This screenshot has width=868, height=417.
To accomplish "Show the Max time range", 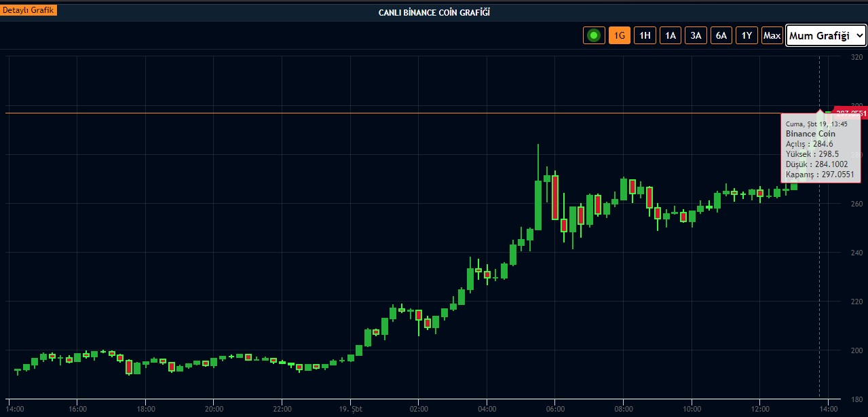I will coord(772,35).
